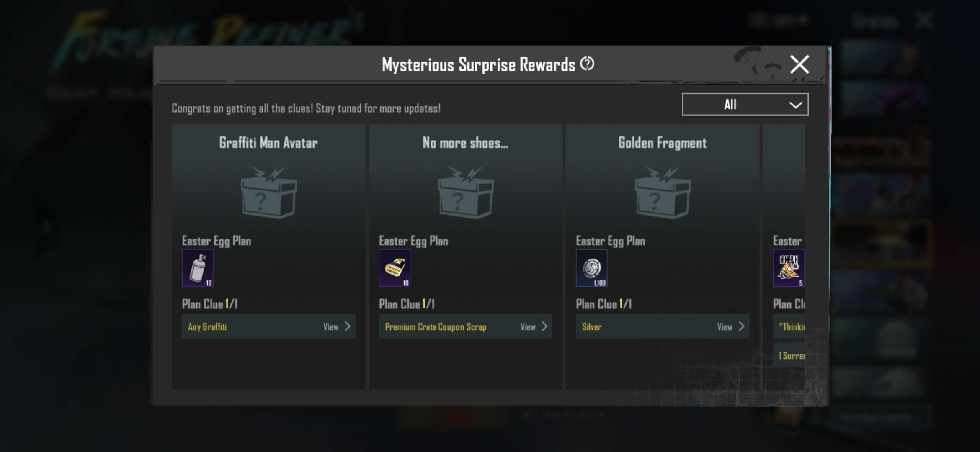Click the mystery box under No more shoes...

[466, 193]
